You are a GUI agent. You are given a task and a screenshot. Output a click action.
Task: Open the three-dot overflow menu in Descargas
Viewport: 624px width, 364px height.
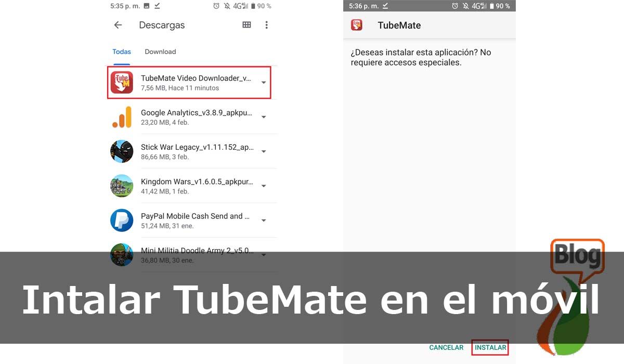(267, 25)
